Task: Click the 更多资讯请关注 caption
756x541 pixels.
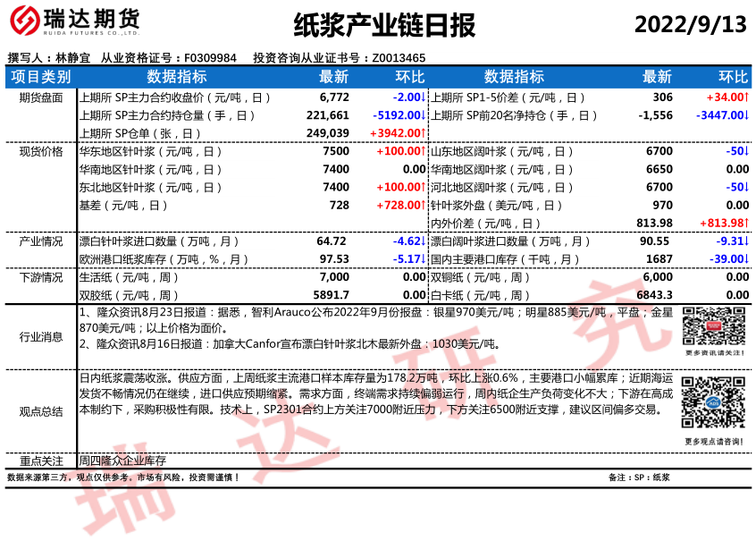Action: tap(714, 353)
